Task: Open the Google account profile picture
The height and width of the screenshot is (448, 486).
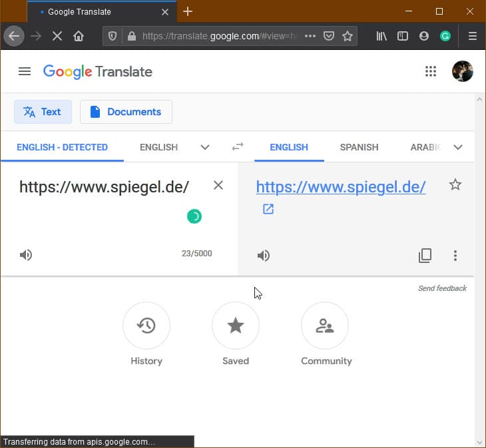Action: click(463, 71)
